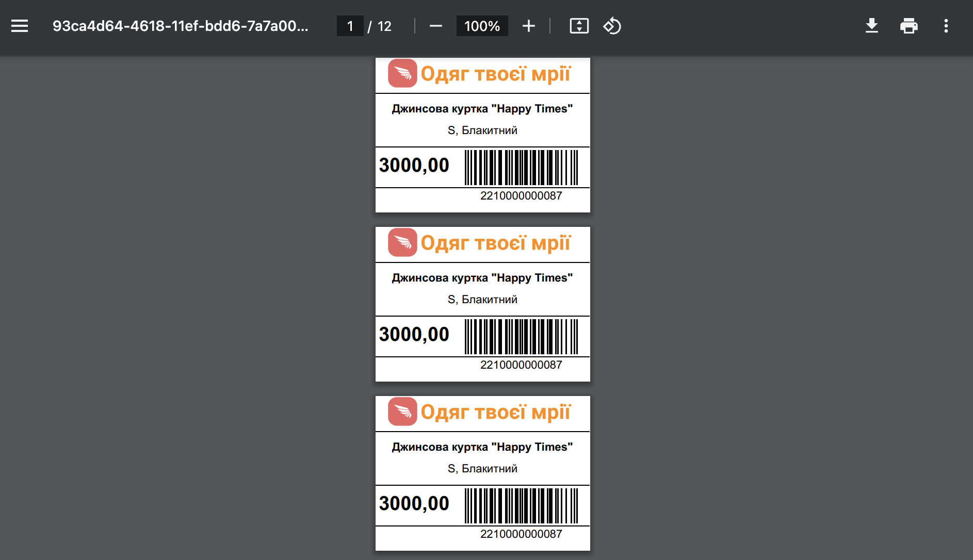Click the second label's barcode number 2210000000087
This screenshot has height=560, width=973.
[x=521, y=365]
